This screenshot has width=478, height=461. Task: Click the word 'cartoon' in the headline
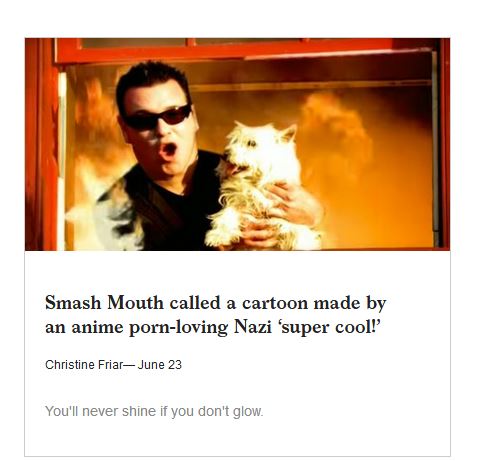275,303
